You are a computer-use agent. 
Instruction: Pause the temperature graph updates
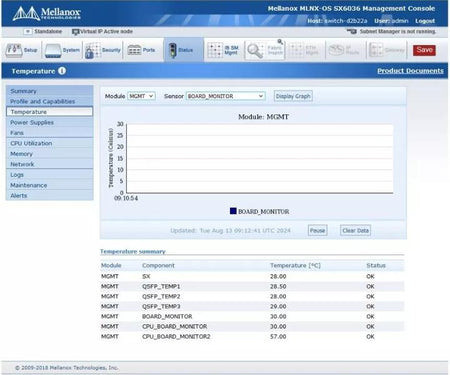(317, 230)
